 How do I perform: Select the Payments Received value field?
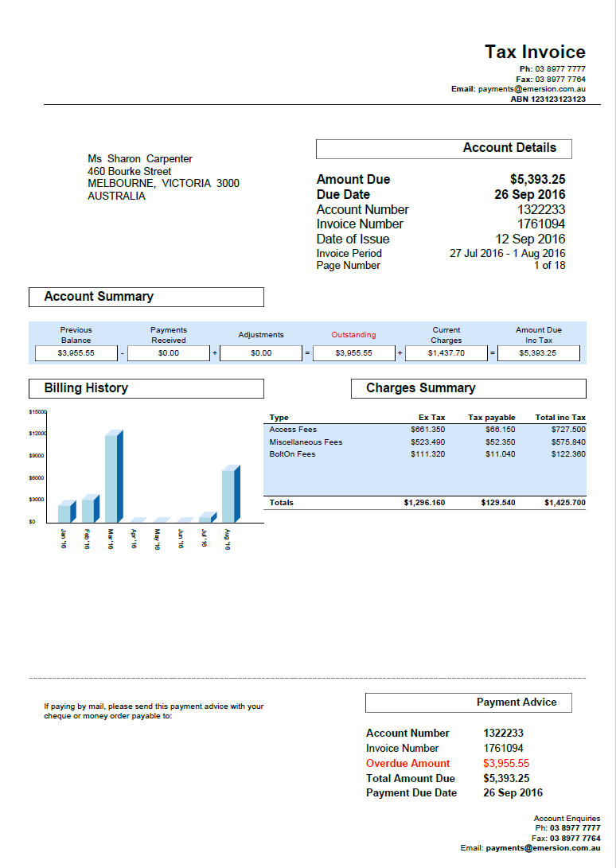169,353
